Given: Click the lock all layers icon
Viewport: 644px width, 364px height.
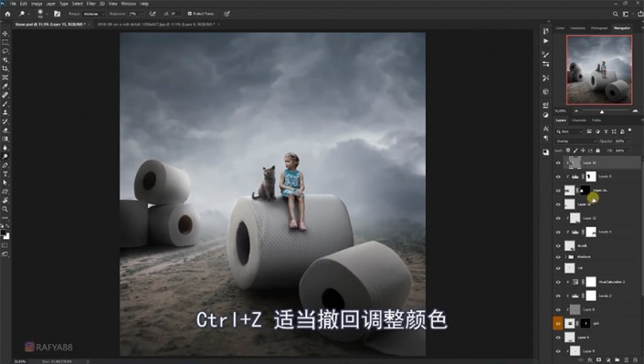Looking at the screenshot, I should 597,151.
